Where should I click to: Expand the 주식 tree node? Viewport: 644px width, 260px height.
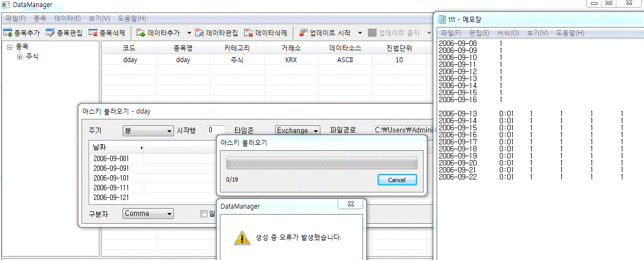pos(20,57)
